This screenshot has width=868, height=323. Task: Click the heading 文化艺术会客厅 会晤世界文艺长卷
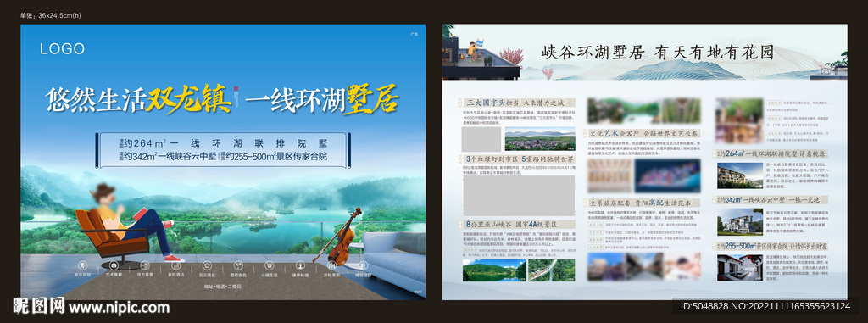pos(644,133)
